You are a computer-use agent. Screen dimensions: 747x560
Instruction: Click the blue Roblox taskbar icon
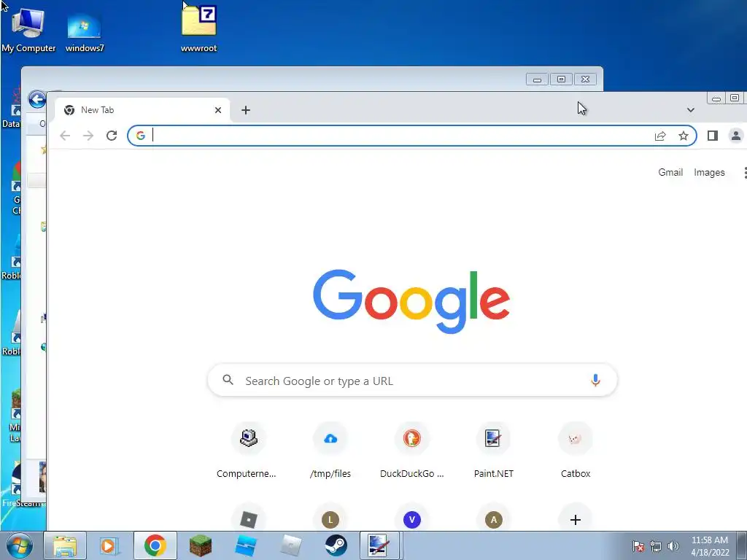click(246, 545)
